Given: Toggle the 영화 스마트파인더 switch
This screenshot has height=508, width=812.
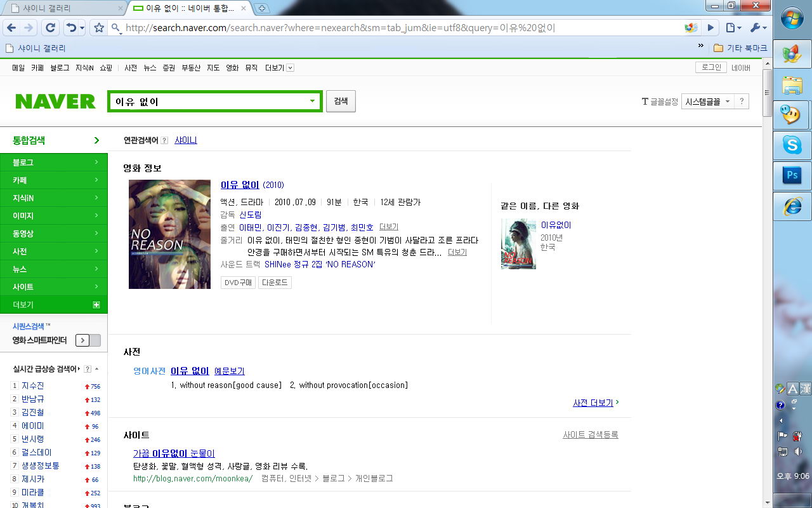Looking at the screenshot, I should point(88,340).
